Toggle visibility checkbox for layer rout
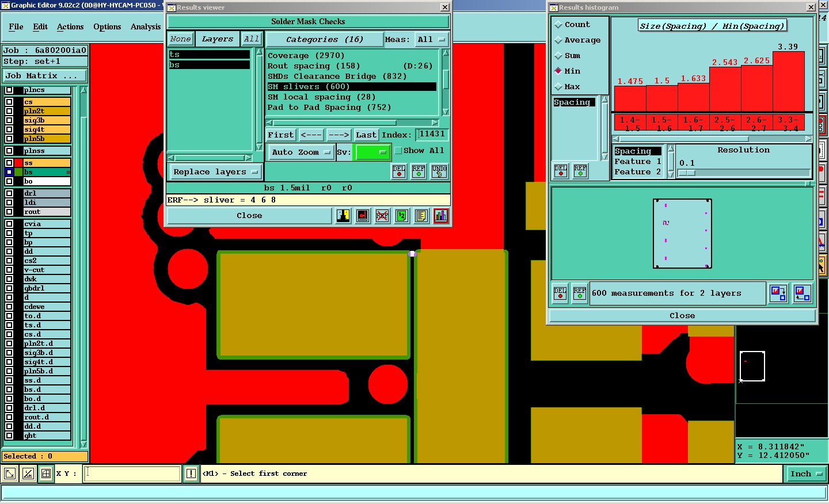The height and width of the screenshot is (504, 829). click(9, 212)
